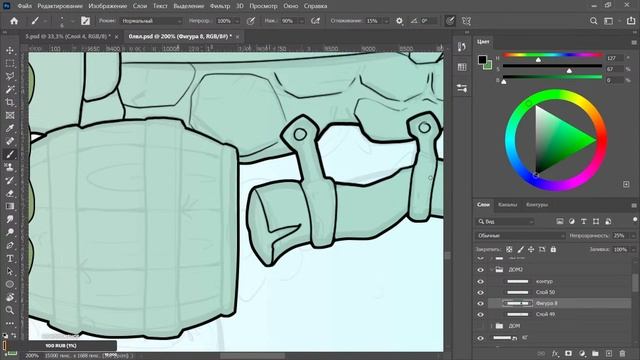Select the Clone Stamp tool
The image size is (640, 360).
point(10,167)
